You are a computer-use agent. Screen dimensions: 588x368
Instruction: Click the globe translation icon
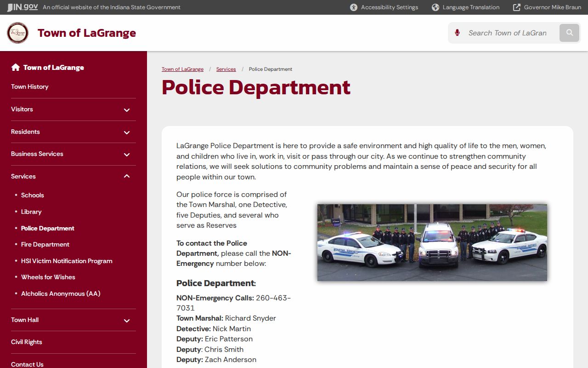(435, 7)
